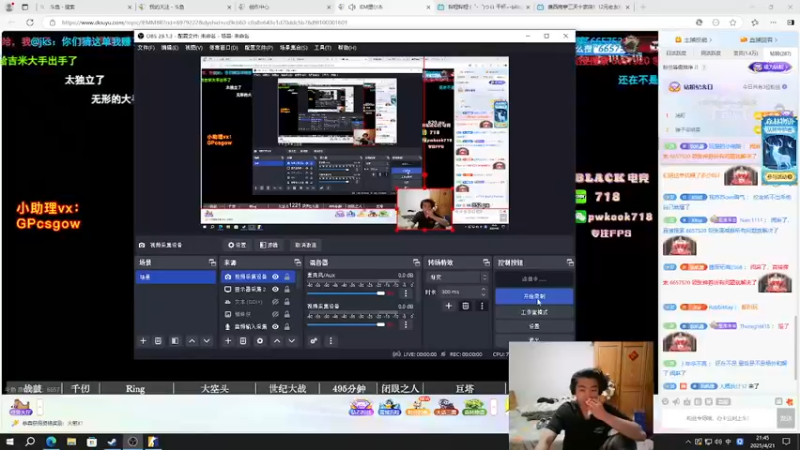Screen dimensions: 800x450
Task: Click the OBS preview canvas webcam overlay
Action: pos(424,209)
